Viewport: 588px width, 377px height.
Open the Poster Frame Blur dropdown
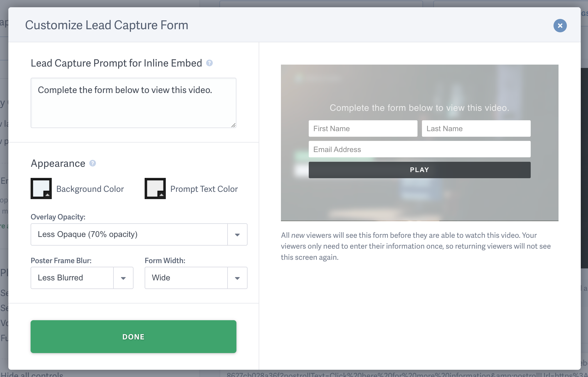(x=72, y=278)
